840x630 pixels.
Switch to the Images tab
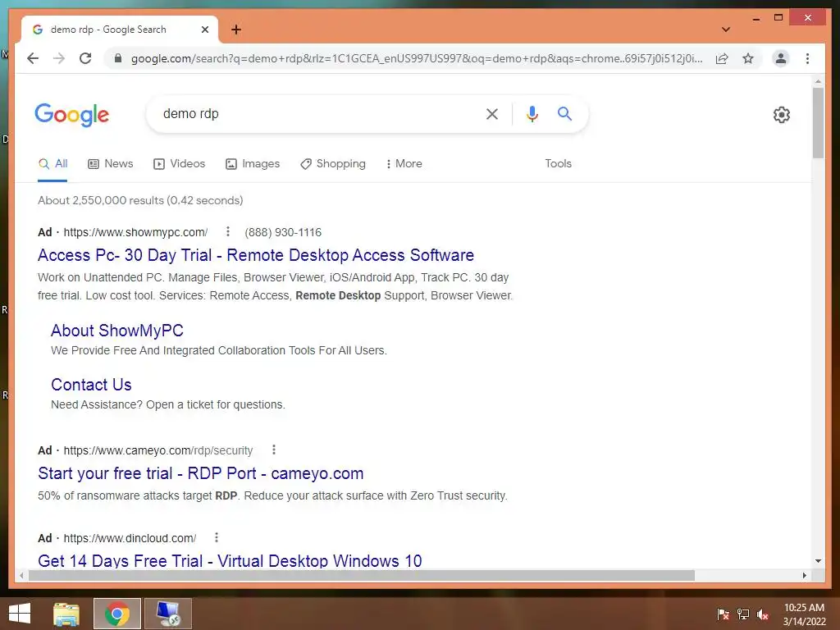pyautogui.click(x=253, y=164)
